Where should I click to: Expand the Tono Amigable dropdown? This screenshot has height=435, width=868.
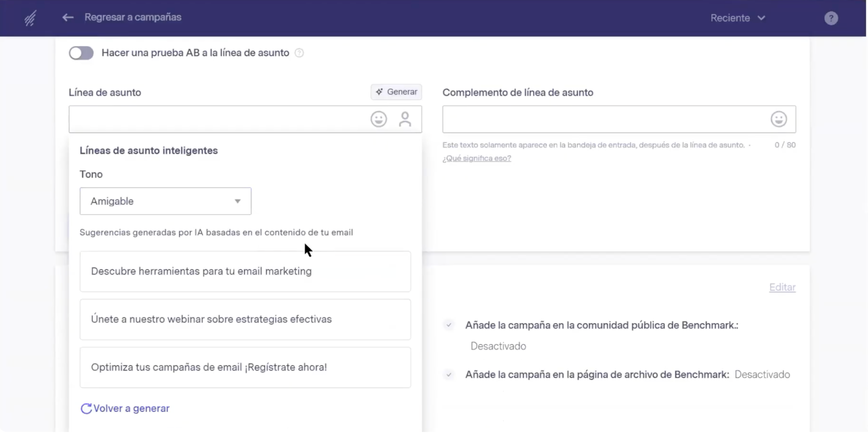point(165,201)
